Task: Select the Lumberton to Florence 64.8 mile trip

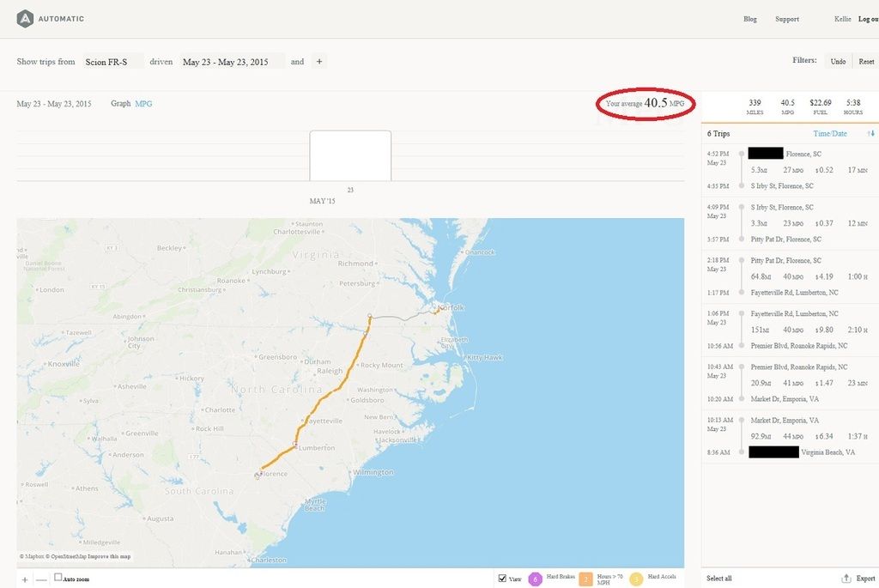Action: (790, 276)
